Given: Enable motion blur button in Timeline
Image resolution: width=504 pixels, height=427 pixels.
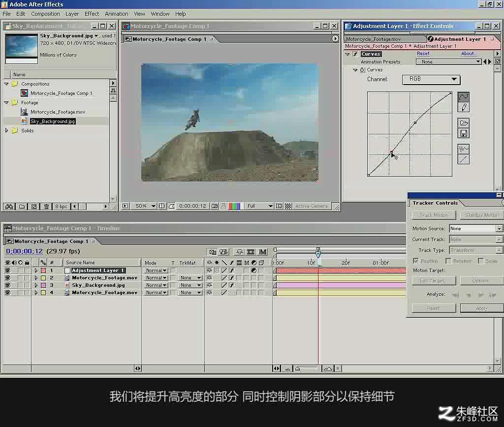Looking at the screenshot, I should tap(263, 251).
